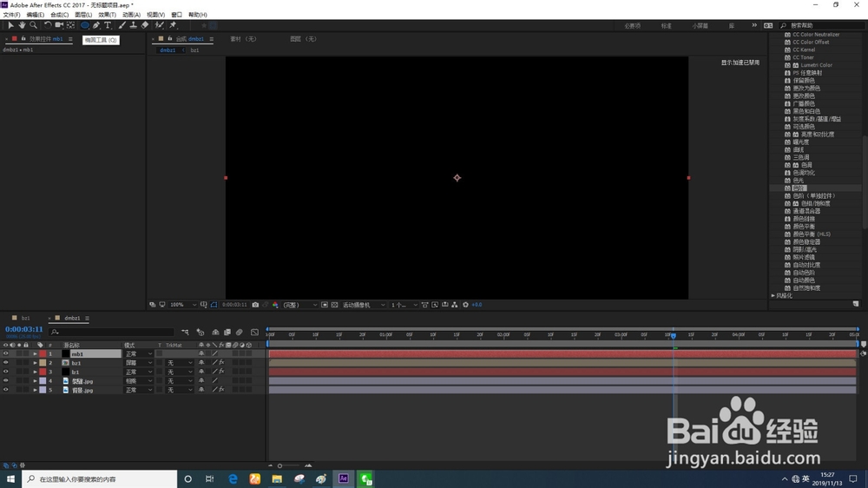Viewport: 868px width, 488px height.
Task: Select the Rotation tool
Action: (48, 25)
